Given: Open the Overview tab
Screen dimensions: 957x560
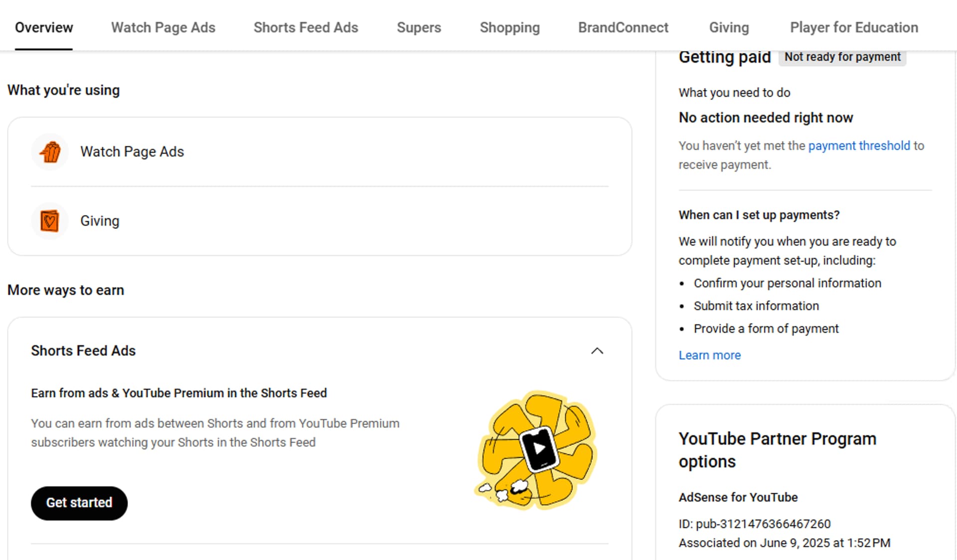Looking at the screenshot, I should coord(44,27).
